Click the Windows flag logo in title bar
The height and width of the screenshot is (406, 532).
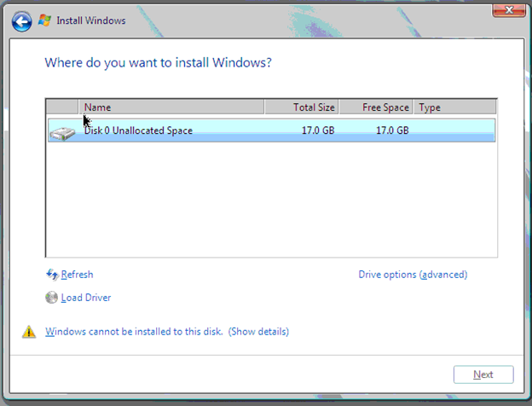44,20
